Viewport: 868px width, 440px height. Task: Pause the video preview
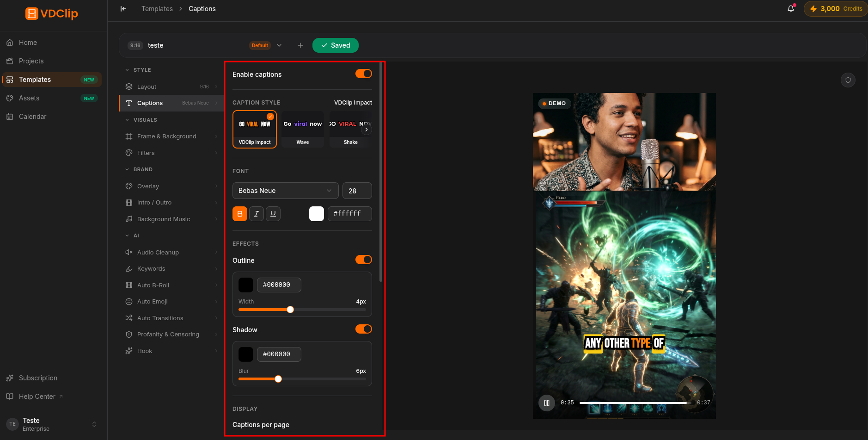pos(547,403)
